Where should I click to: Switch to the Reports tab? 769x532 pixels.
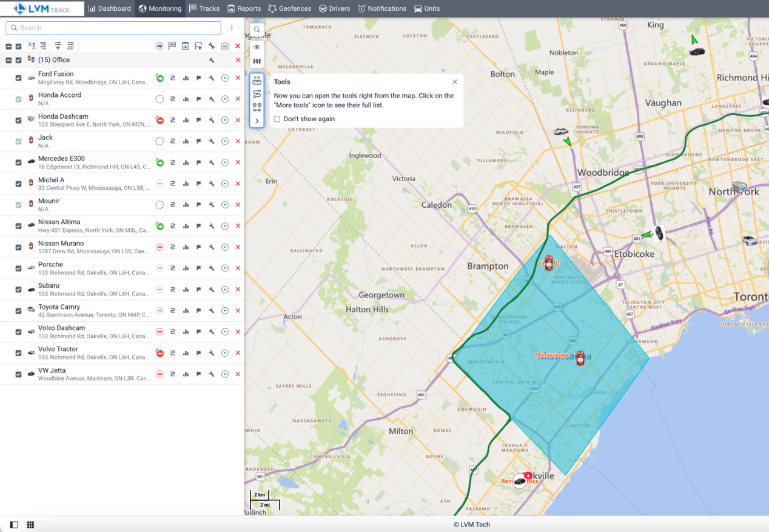click(244, 8)
